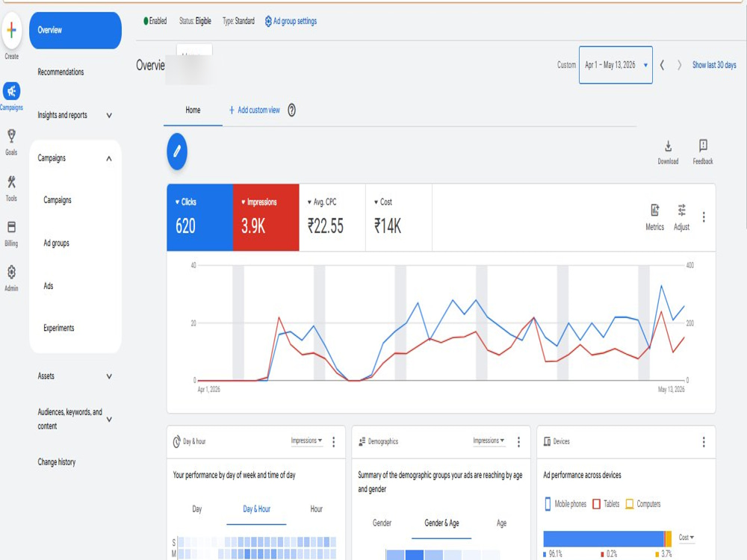Toggle the Tablets legend checkbox
The width and height of the screenshot is (747, 560).
click(596, 504)
